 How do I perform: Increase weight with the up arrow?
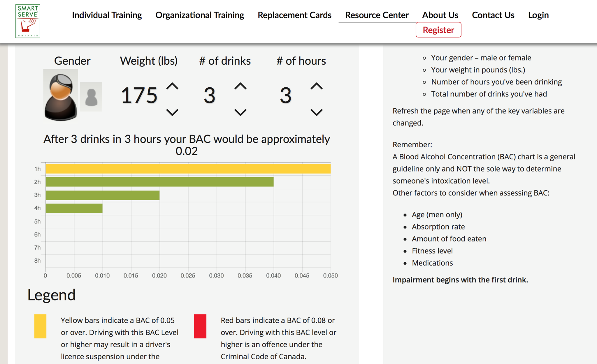pos(172,86)
